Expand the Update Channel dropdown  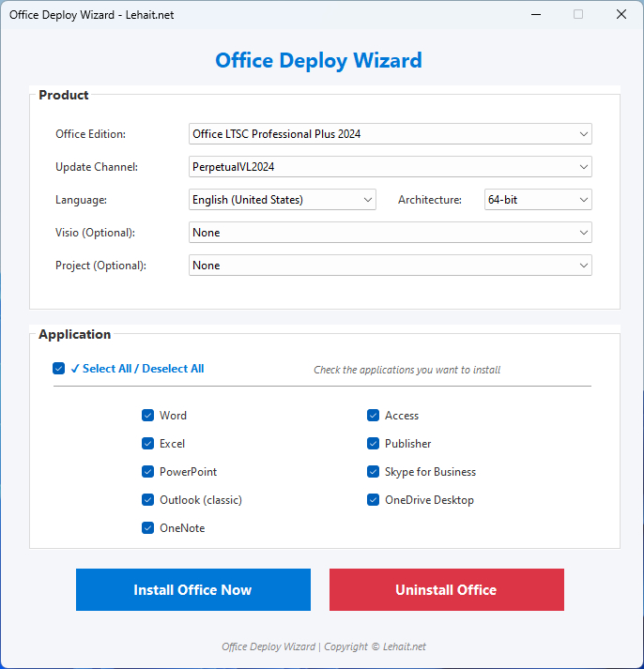[x=391, y=167]
